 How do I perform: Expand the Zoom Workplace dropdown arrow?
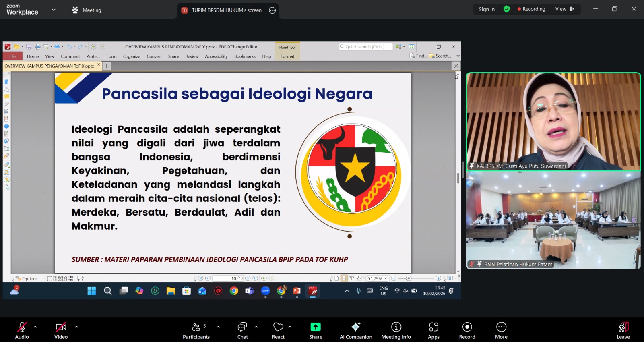pos(54,10)
